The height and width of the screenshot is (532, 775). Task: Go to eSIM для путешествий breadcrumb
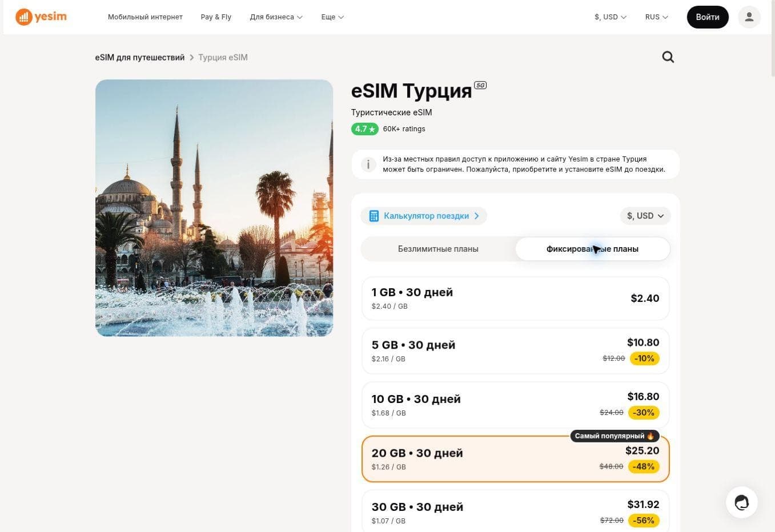coord(140,57)
